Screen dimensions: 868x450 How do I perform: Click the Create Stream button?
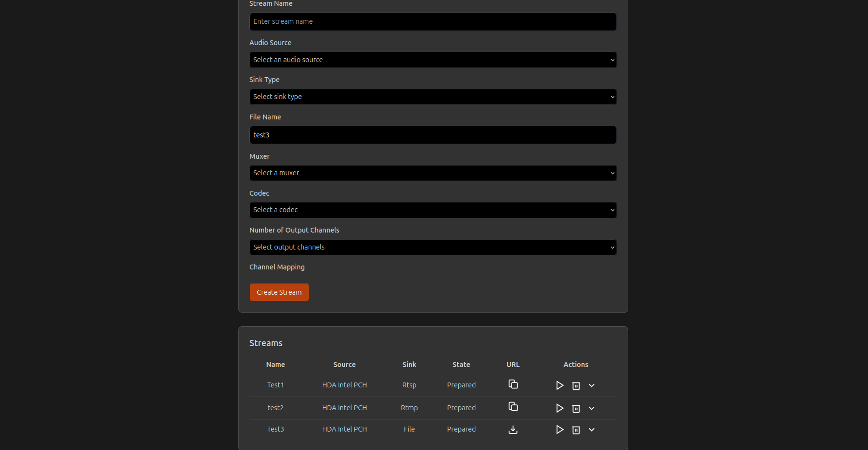(x=279, y=292)
